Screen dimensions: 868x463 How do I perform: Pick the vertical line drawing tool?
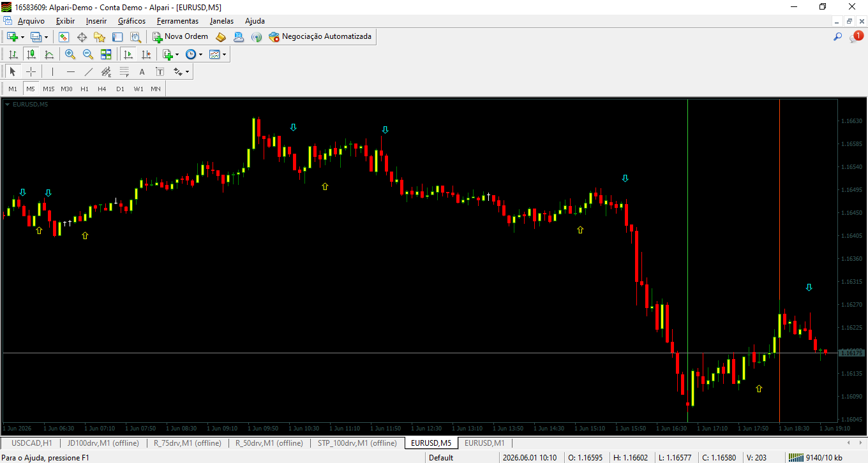point(52,71)
